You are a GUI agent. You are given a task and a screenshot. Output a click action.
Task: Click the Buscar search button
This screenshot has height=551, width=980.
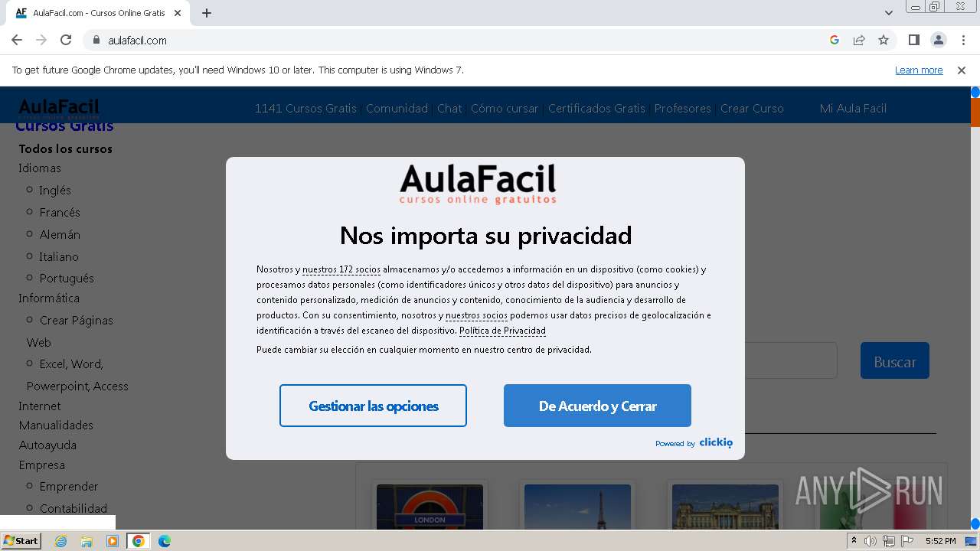pos(895,360)
